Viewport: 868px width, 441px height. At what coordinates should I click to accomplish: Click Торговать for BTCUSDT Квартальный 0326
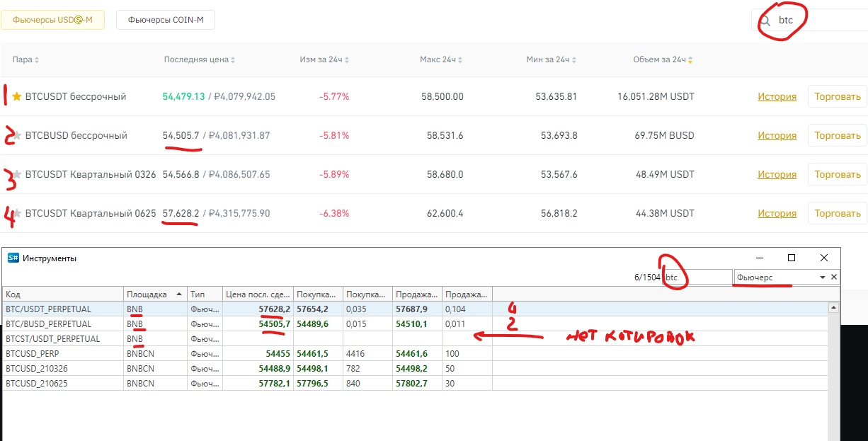click(838, 174)
